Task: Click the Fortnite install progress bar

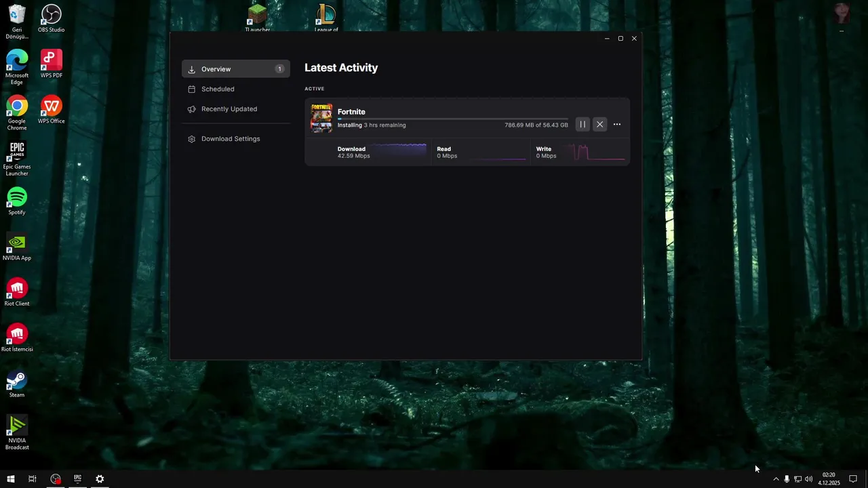Action: [x=453, y=119]
